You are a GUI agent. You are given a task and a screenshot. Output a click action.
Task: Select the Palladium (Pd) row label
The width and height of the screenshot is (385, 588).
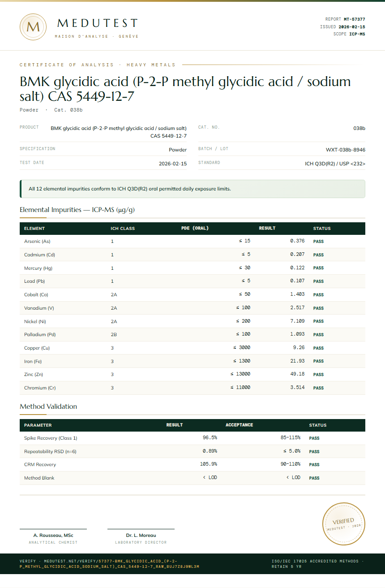(x=40, y=335)
